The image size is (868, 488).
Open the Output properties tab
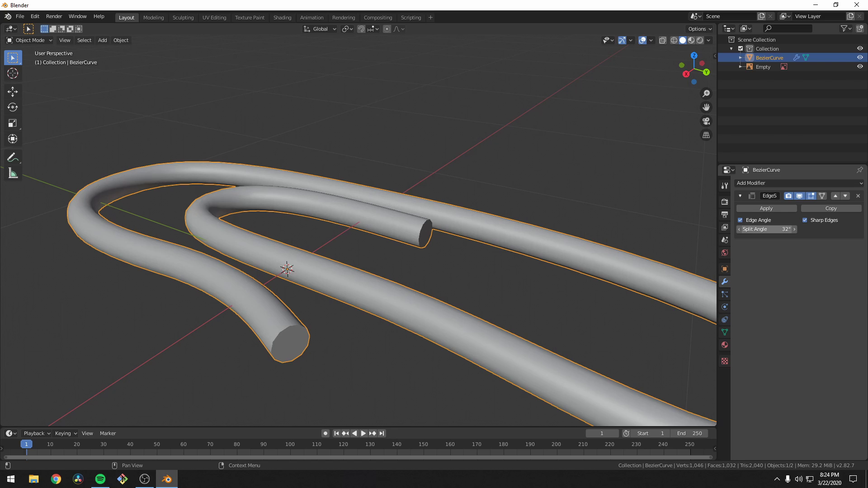click(725, 215)
